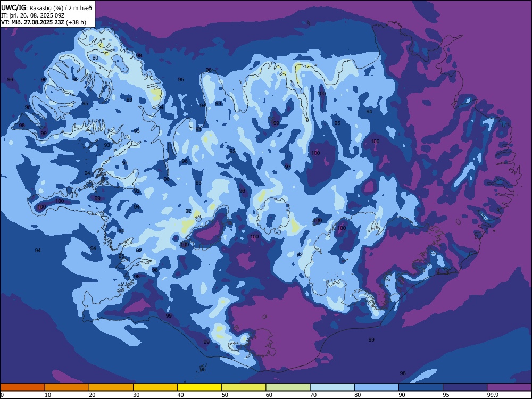This screenshot has width=532, height=399.
Task: Click the legend label '60'
Action: click(x=269, y=395)
